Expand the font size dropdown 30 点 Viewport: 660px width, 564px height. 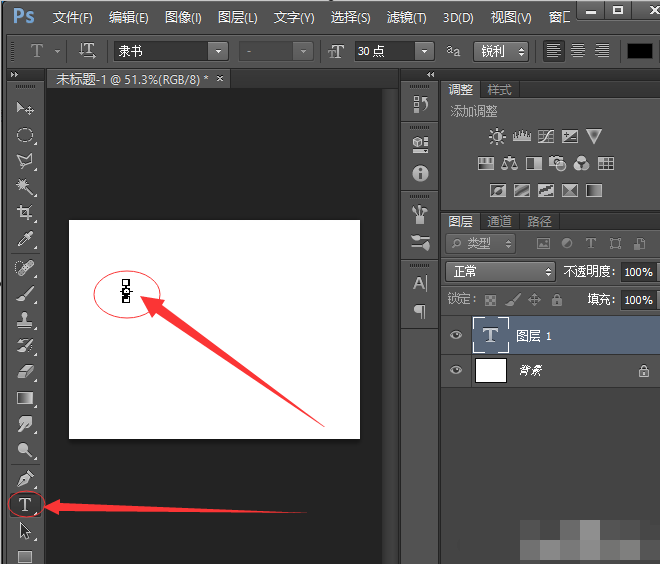coord(425,50)
